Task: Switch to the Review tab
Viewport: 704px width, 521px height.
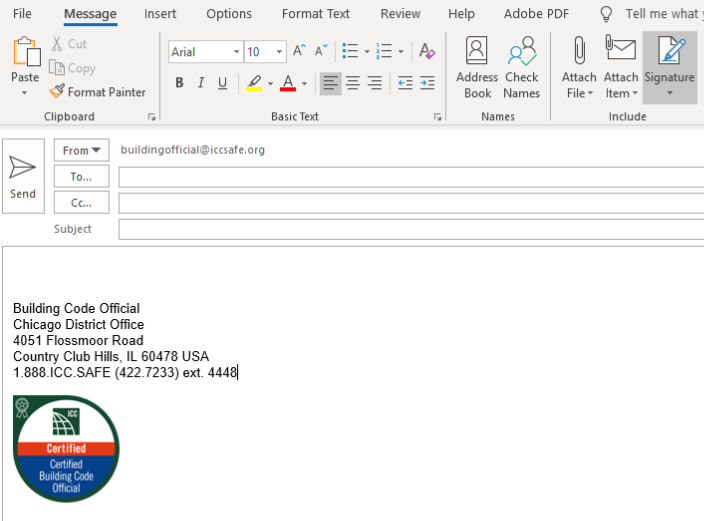Action: pyautogui.click(x=400, y=14)
